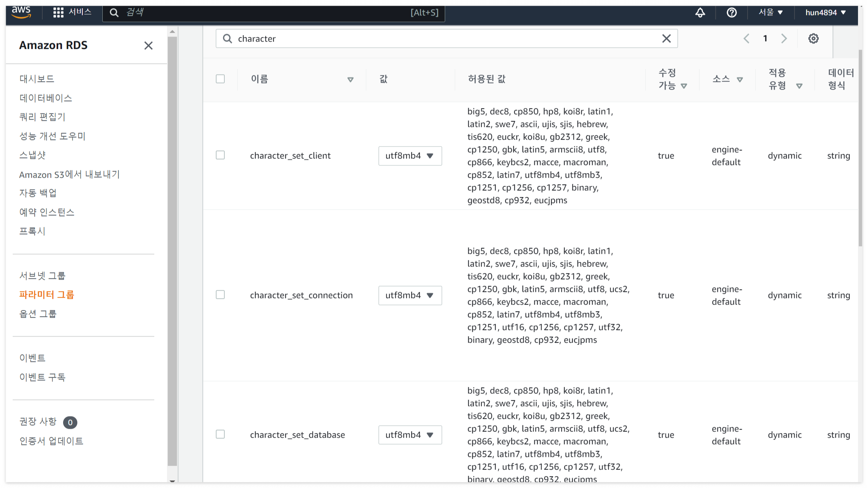Click the sidebar vertical scrollbar
The width and height of the screenshot is (868, 488).
pos(172,250)
